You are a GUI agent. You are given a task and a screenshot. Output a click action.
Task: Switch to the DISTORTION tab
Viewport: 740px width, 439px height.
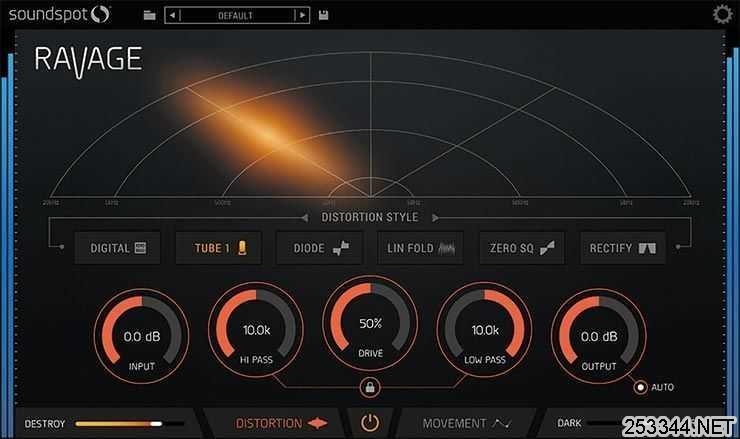[281, 423]
